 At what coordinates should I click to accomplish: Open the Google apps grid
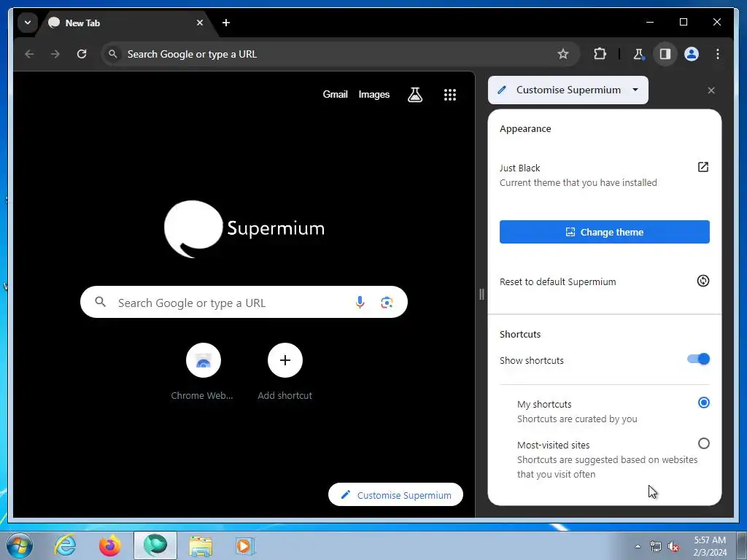point(449,94)
